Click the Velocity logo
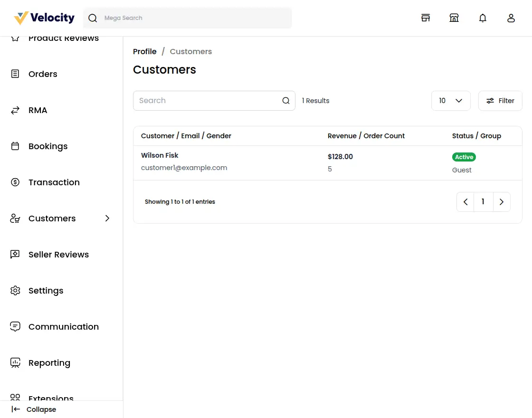This screenshot has width=532, height=418. tap(44, 18)
